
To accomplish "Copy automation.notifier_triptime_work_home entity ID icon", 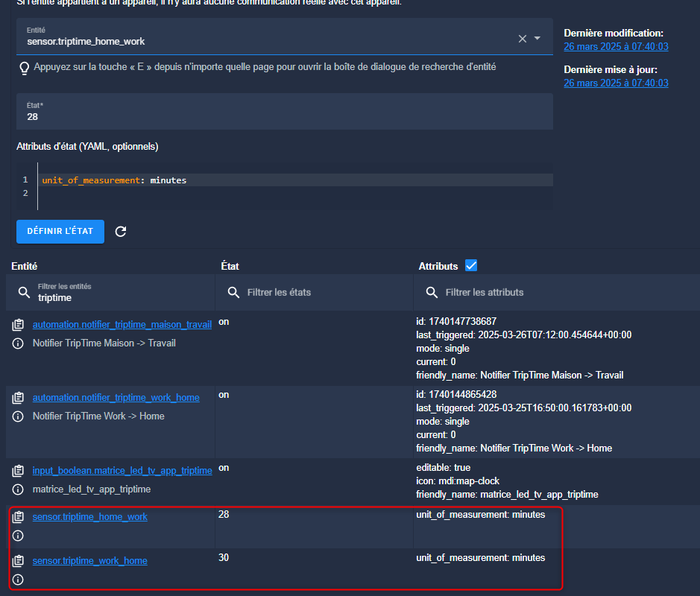I will click(x=18, y=398).
